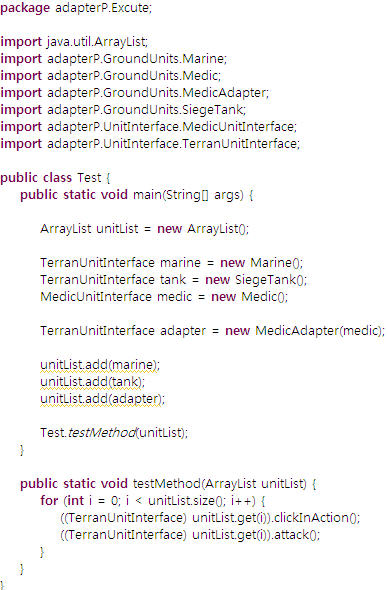Screen dimensions: 388x590
Task: Click the new MedicAdapter(medic) expression
Action: 305,331
